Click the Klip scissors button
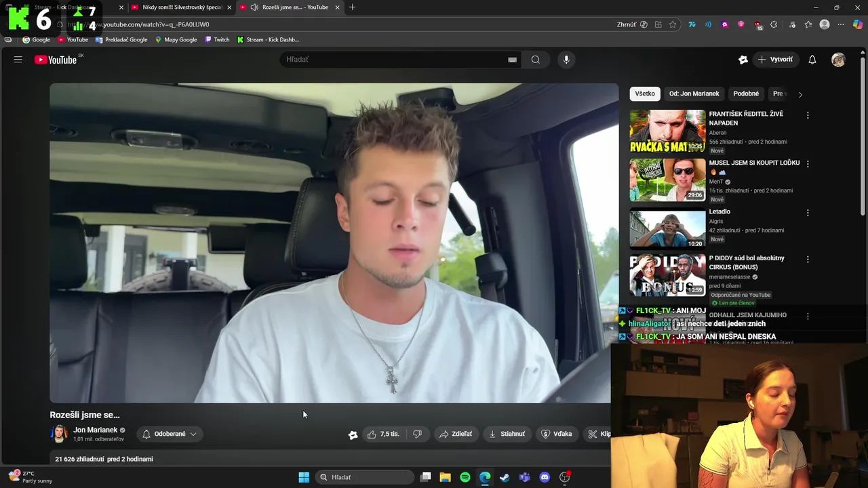Viewport: 868px width, 488px height. 598,434
